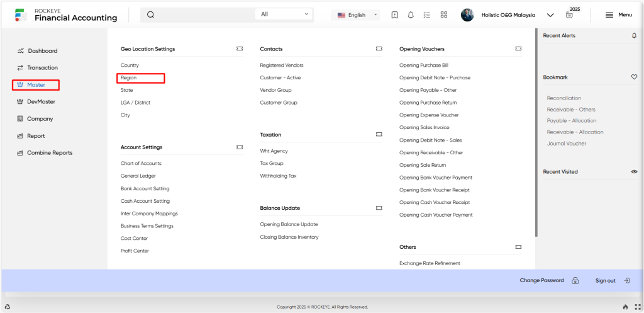The height and width of the screenshot is (313, 644).
Task: Open the notifications bell in the header
Action: tap(411, 15)
